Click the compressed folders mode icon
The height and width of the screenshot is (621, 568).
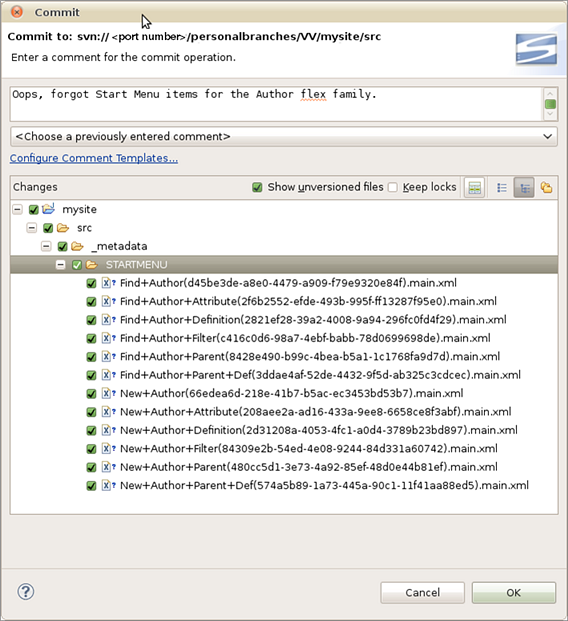(x=547, y=187)
